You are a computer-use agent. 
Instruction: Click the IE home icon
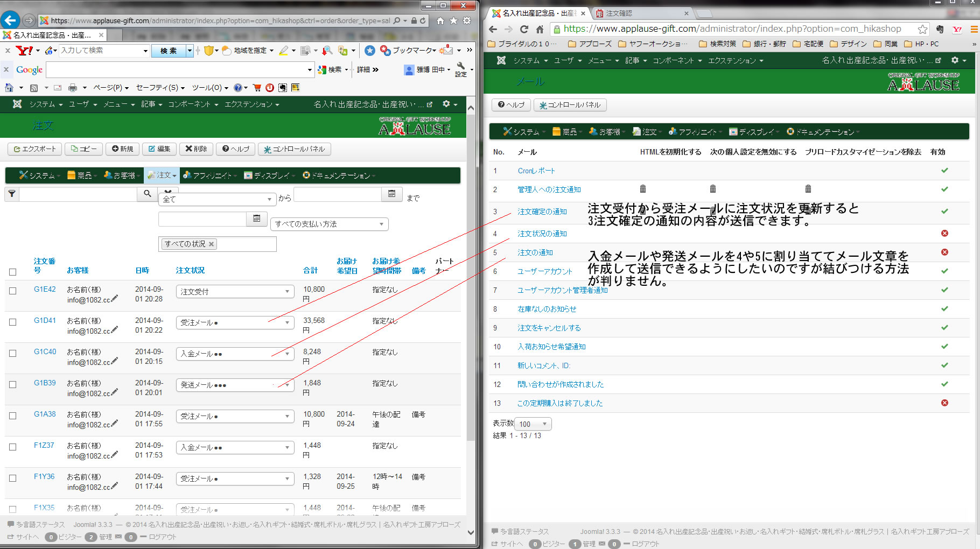440,20
